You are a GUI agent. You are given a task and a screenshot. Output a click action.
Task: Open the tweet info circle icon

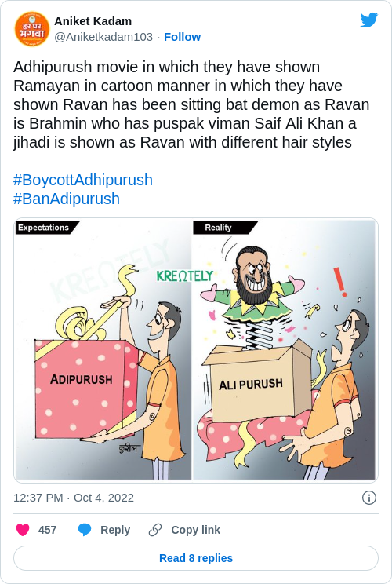(x=369, y=498)
